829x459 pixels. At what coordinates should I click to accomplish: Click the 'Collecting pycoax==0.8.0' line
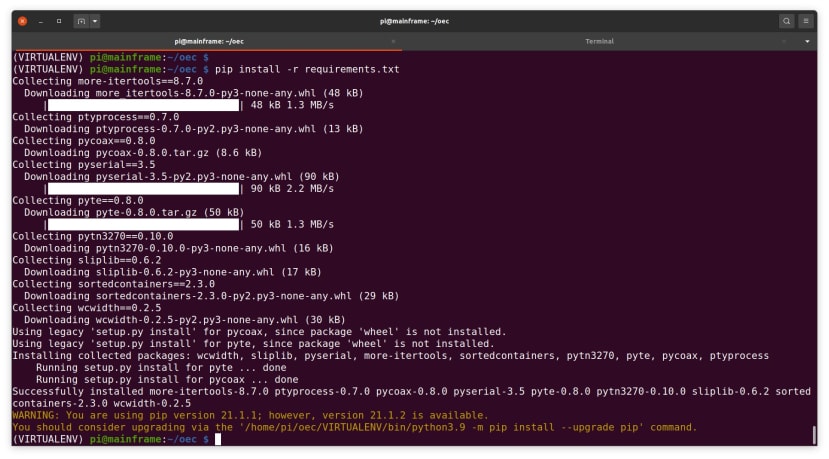84,141
